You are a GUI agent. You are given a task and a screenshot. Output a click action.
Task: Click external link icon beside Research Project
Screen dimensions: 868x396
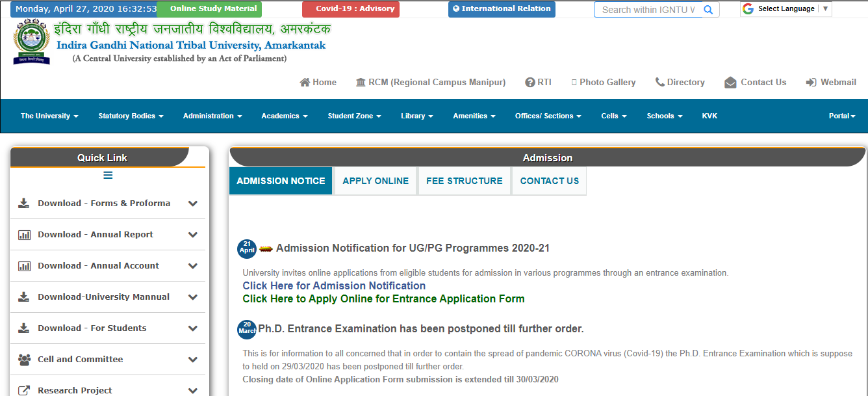tap(24, 391)
